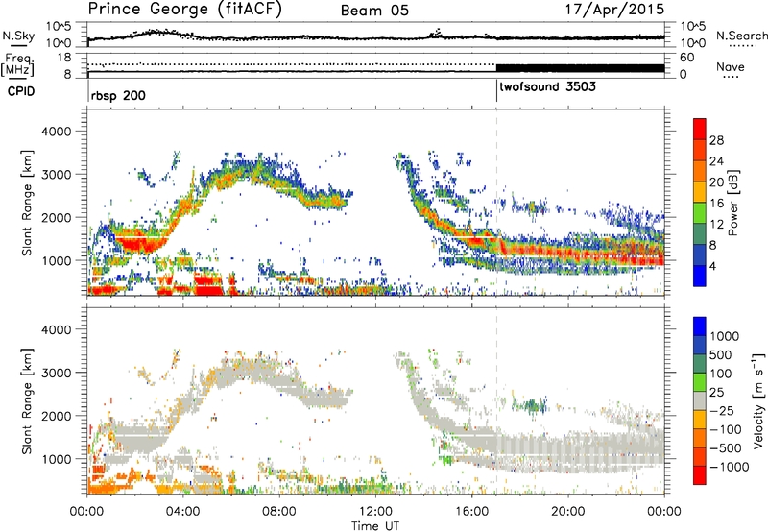
Task: Click the '04:00' time tick label
Action: point(183,512)
